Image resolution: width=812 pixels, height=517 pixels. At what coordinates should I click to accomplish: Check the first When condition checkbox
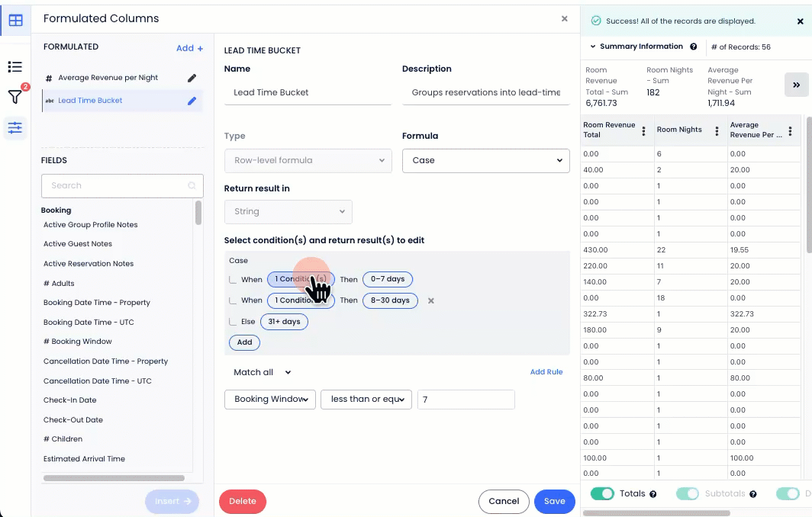[x=233, y=280]
